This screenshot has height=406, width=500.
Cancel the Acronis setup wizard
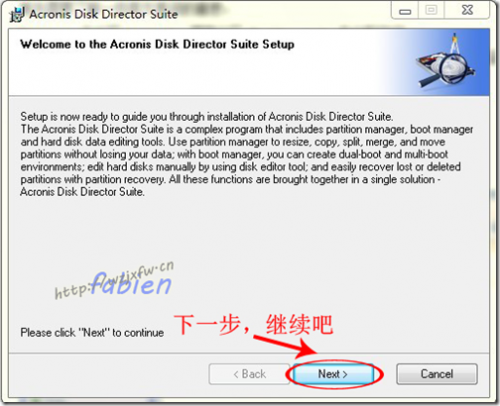[x=437, y=374]
